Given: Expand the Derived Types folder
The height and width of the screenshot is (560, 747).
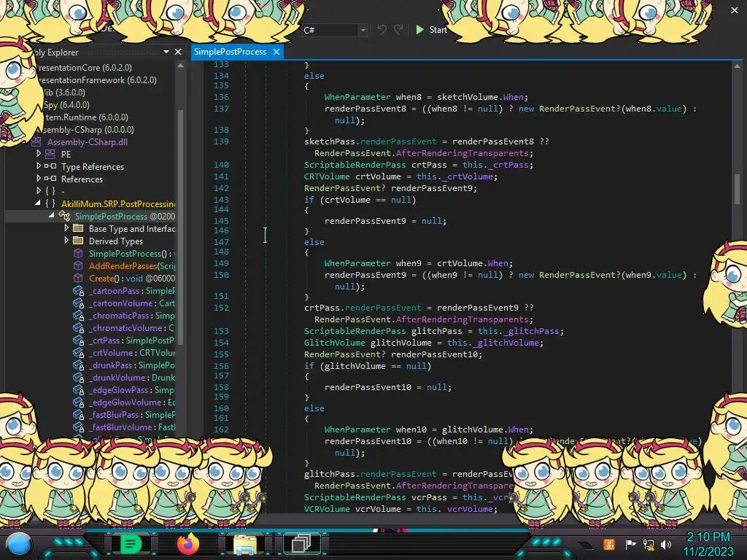Looking at the screenshot, I should click(66, 241).
